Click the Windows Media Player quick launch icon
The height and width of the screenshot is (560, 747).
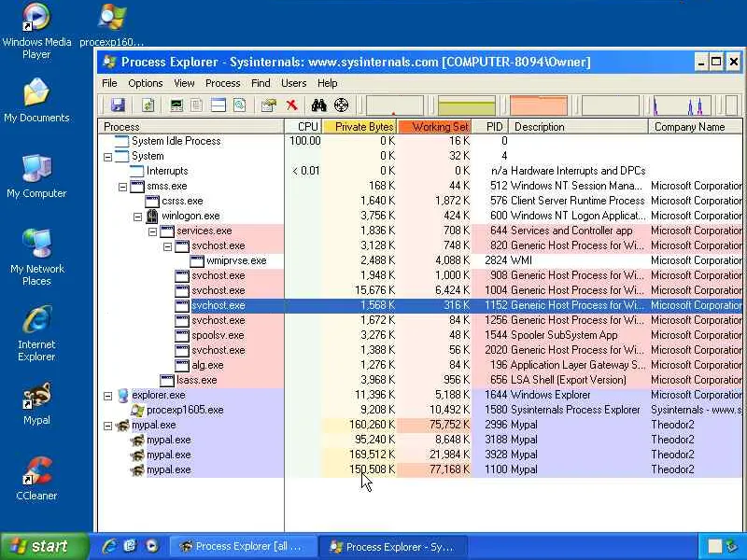(x=152, y=546)
